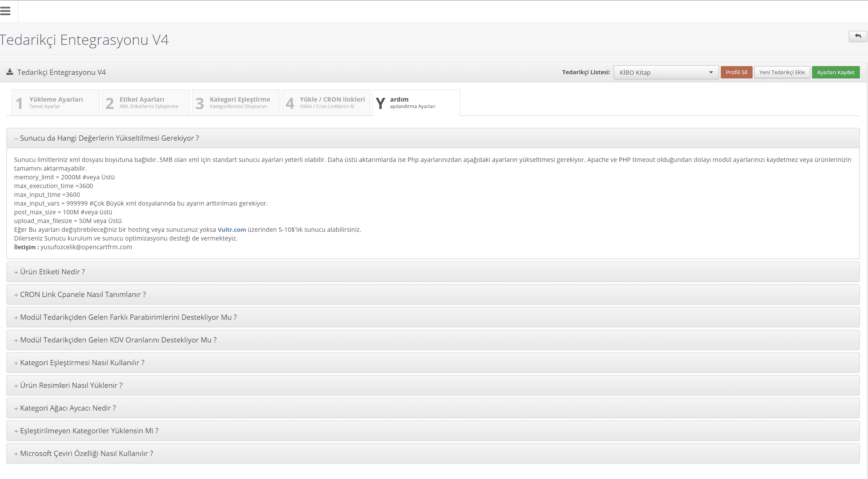Viewport: 868px width, 479px height.
Task: Switch to Etiket Ayarları tab
Action: tap(146, 103)
